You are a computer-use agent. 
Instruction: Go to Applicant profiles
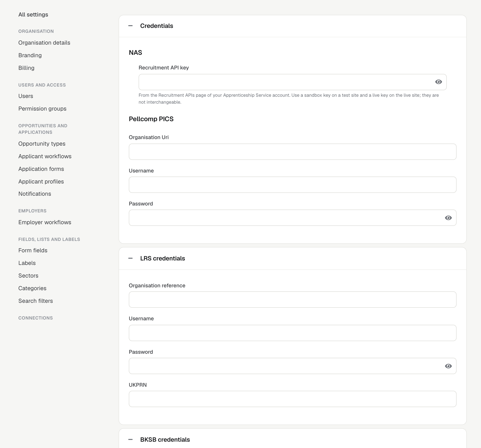pyautogui.click(x=41, y=181)
